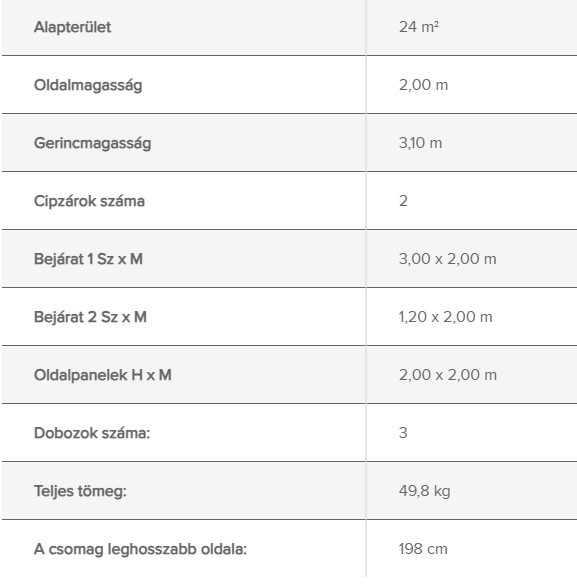Click the Oldalmagasság row label
577x584 pixels.
point(88,85)
